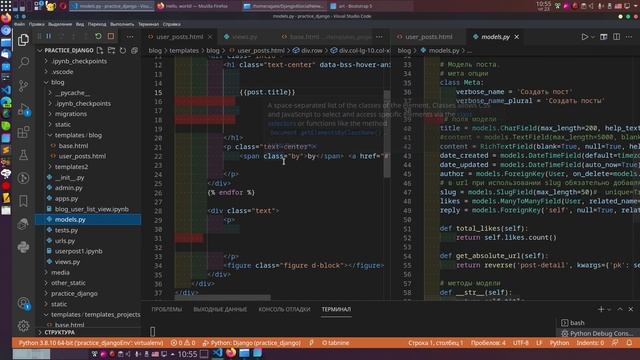Restart the debug session

pyautogui.click(x=98, y=36)
